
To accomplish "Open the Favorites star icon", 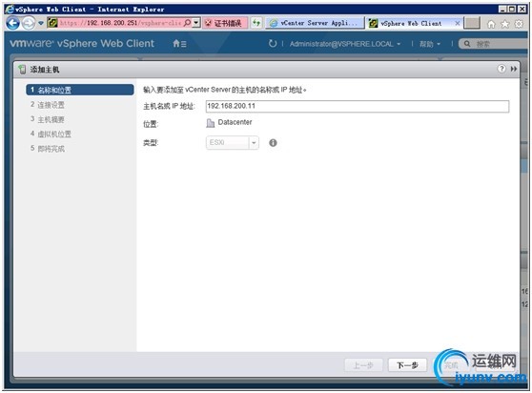I will 505,24.
